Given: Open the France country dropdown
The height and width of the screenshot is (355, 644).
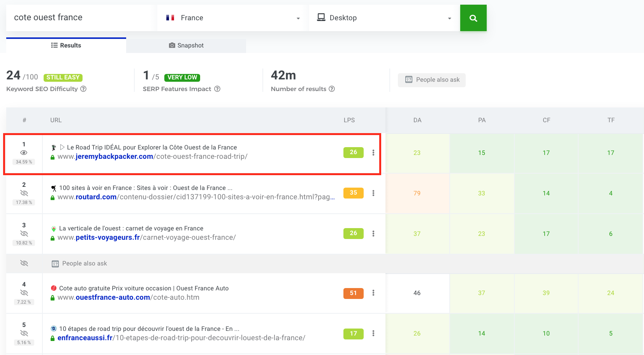Looking at the screenshot, I should (232, 18).
